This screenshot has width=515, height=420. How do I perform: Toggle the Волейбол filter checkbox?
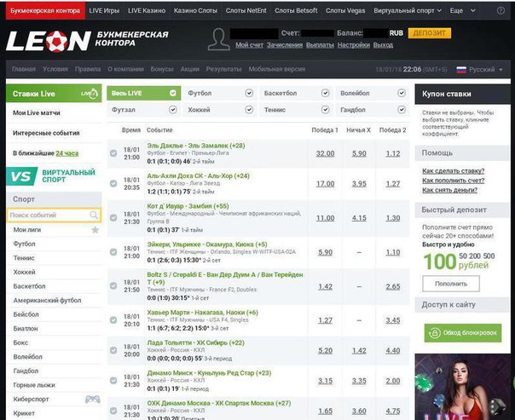point(402,93)
